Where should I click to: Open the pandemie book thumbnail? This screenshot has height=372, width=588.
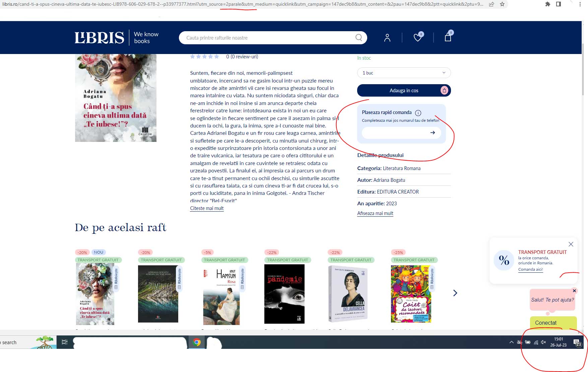tap(284, 294)
